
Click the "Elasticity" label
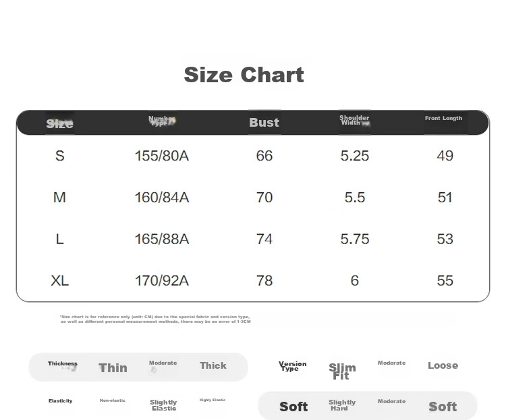tap(60, 400)
